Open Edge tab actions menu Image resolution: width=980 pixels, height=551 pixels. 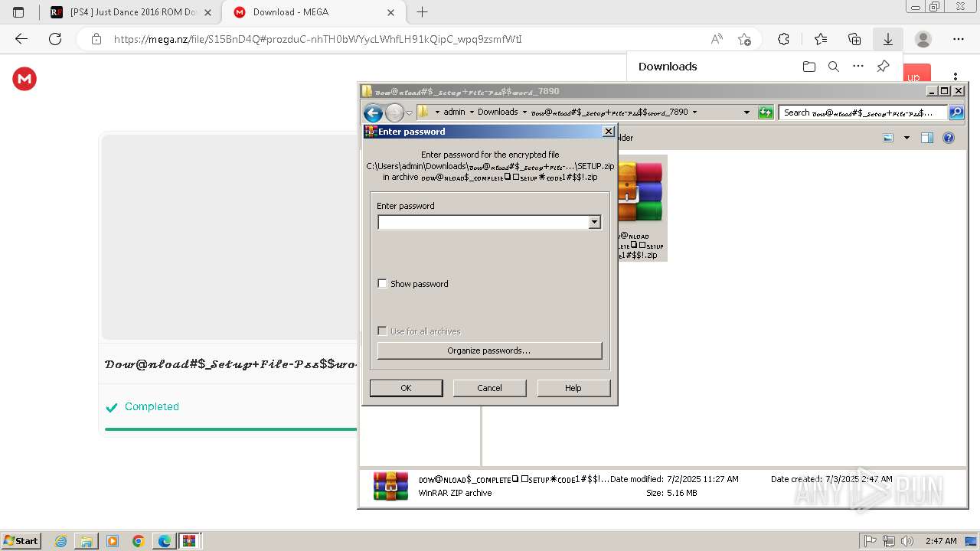click(18, 12)
